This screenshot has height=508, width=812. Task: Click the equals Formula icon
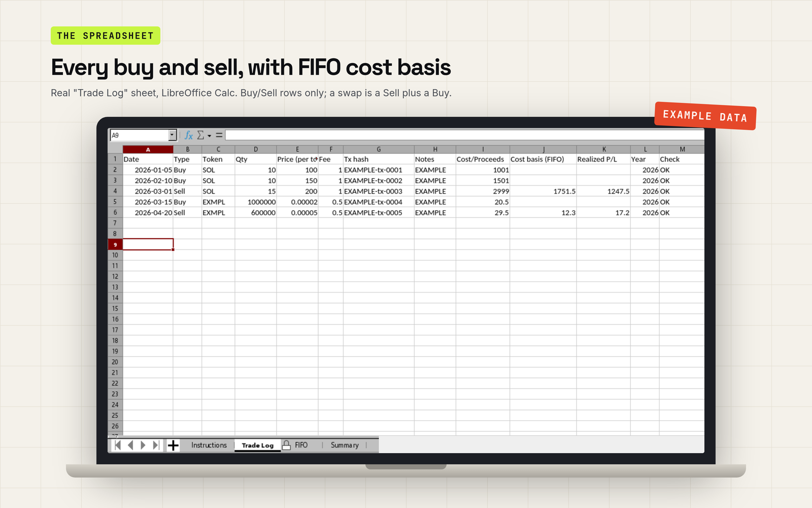click(x=219, y=135)
